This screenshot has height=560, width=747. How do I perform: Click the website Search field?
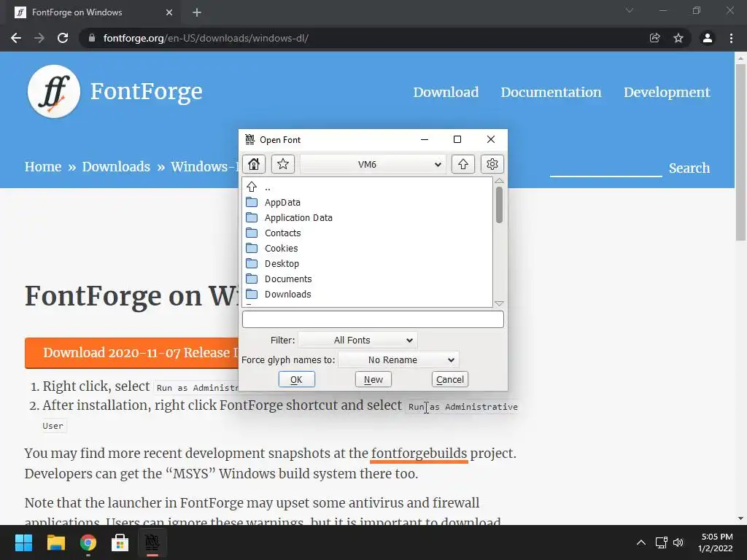point(606,168)
